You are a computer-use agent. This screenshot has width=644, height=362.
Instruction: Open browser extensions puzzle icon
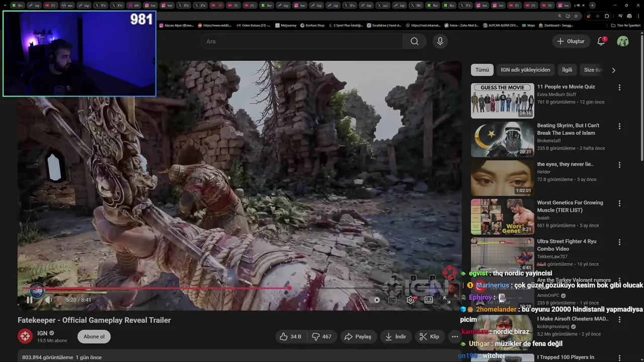tap(606, 16)
